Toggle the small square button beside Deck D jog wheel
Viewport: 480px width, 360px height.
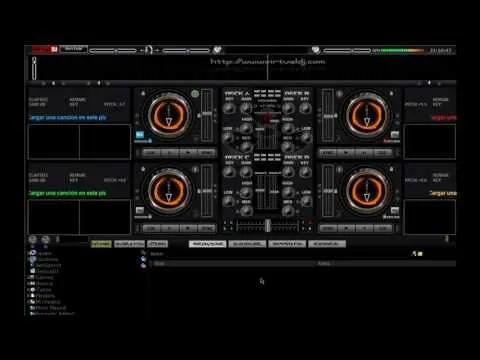[x=395, y=210]
